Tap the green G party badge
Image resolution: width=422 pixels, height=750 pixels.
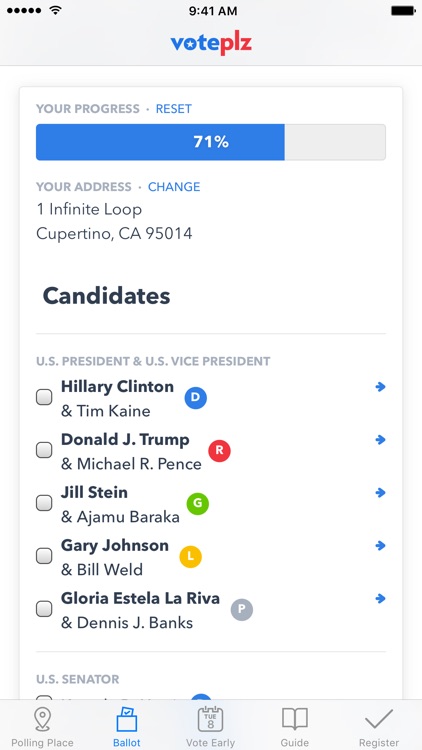coord(198,504)
